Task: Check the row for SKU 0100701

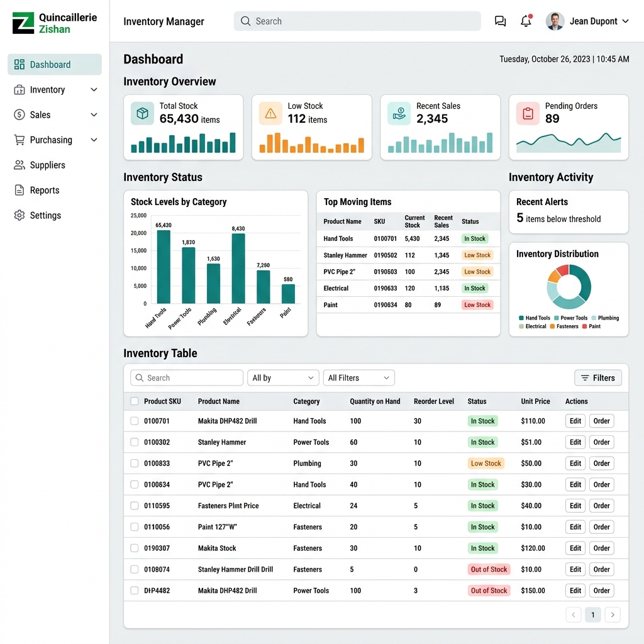Action: pos(135,421)
